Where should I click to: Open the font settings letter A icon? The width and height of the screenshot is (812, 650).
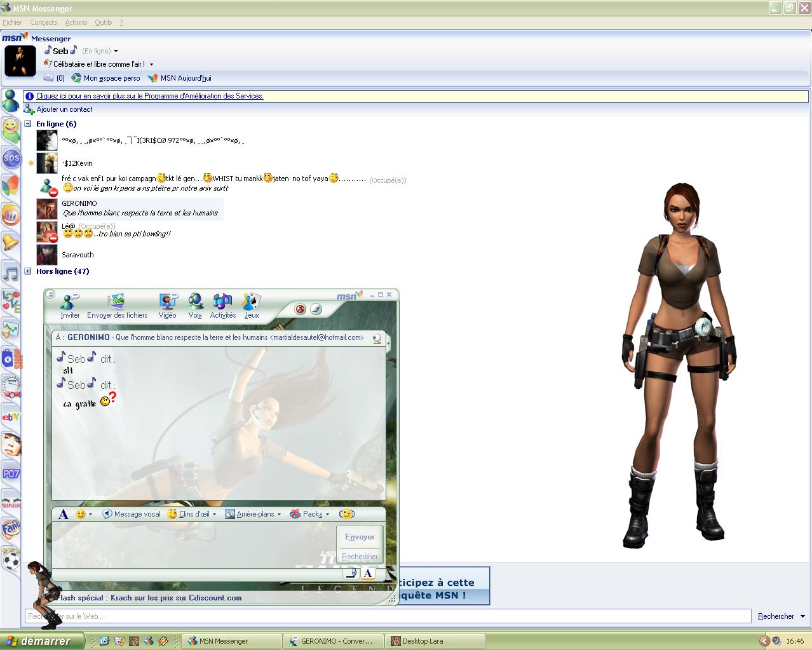tap(63, 514)
